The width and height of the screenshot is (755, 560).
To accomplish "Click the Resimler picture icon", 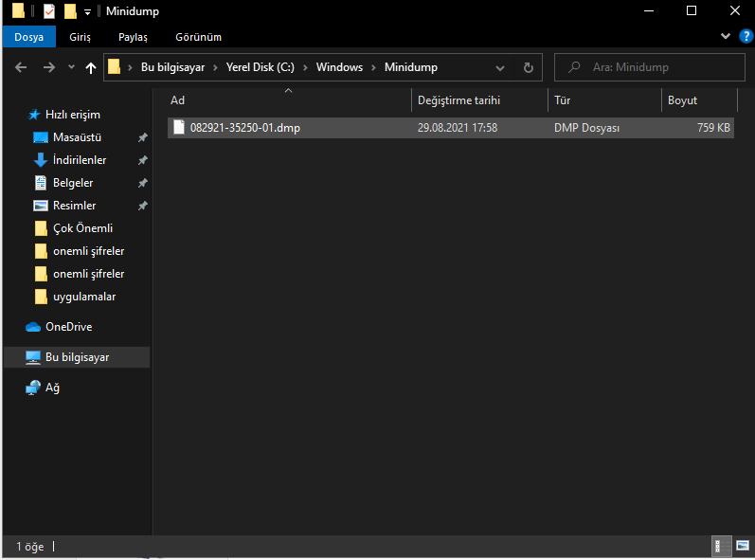I will click(x=41, y=206).
